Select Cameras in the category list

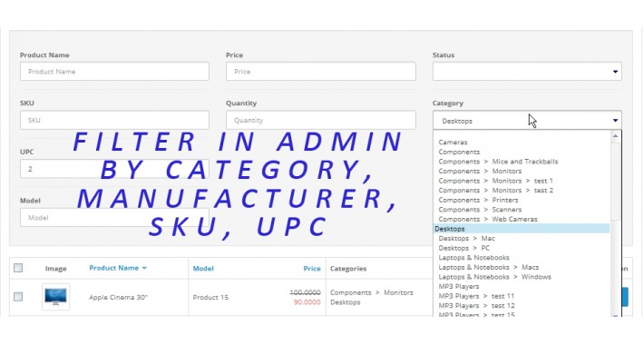pos(453,143)
